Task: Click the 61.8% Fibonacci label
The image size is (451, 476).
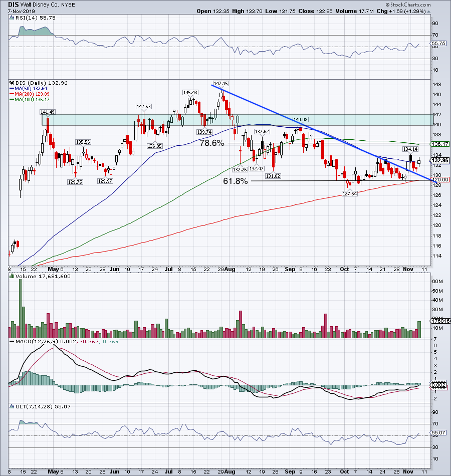Action: [236, 181]
